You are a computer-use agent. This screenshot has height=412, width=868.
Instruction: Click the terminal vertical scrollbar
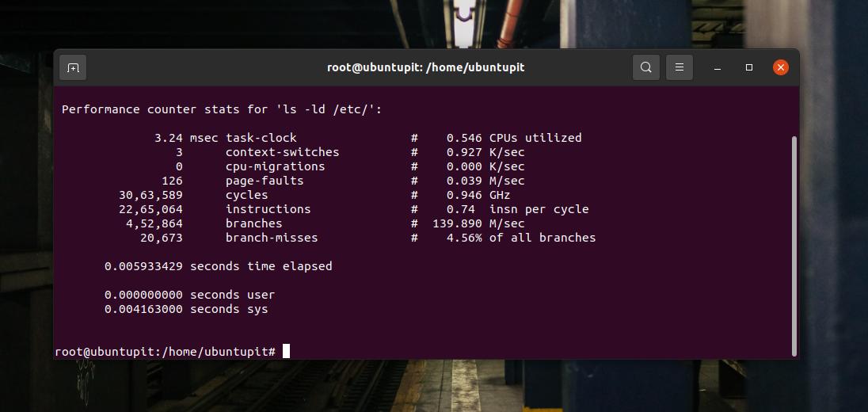[x=794, y=246]
